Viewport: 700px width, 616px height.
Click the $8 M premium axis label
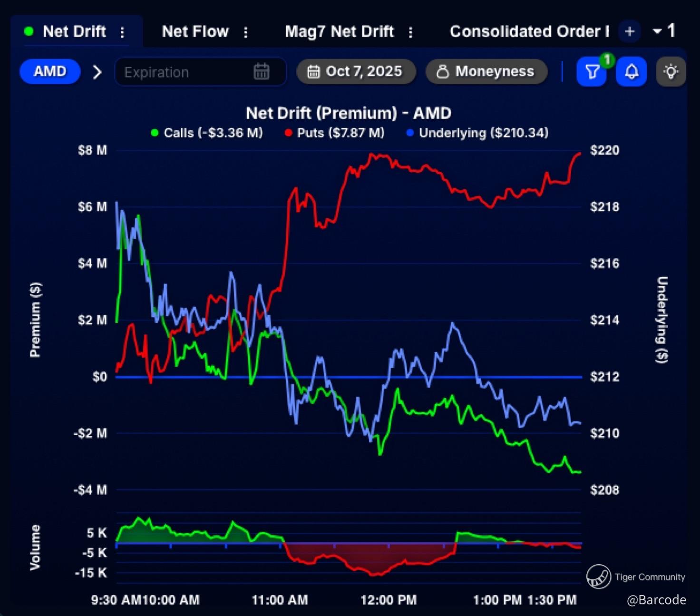(x=93, y=150)
